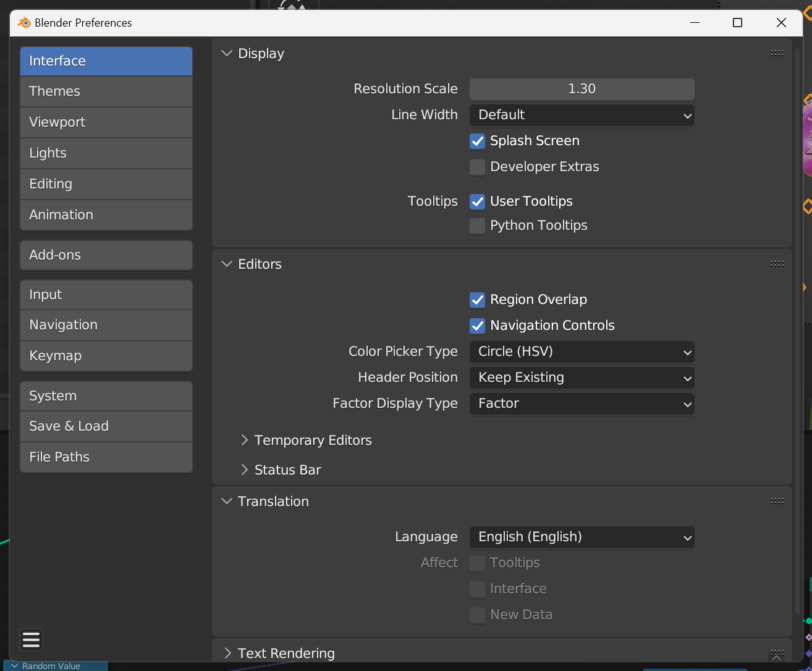The height and width of the screenshot is (671, 812).
Task: Open the Save & Load tab
Action: pyautogui.click(x=106, y=426)
